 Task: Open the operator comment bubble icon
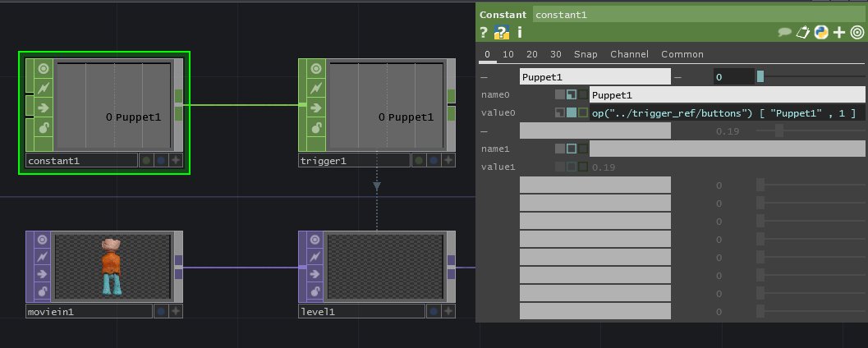(x=785, y=33)
